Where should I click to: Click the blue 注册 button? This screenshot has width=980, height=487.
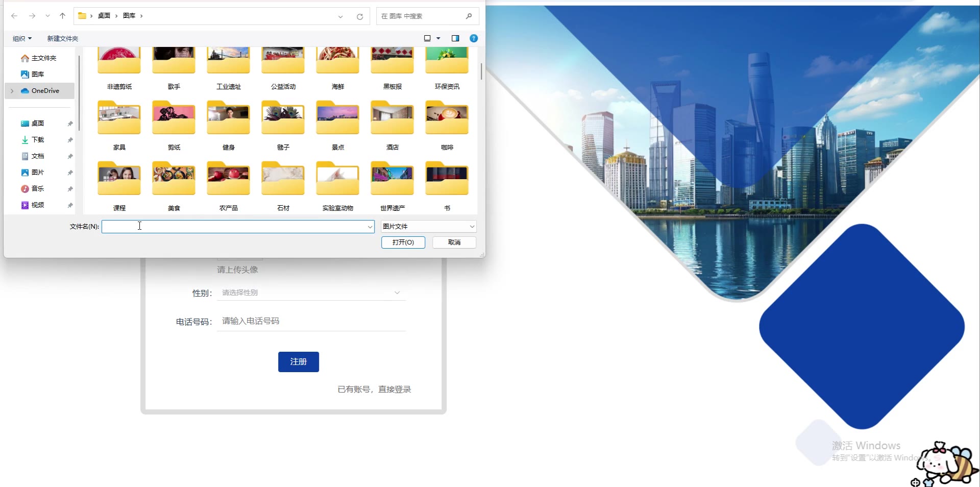pos(299,362)
